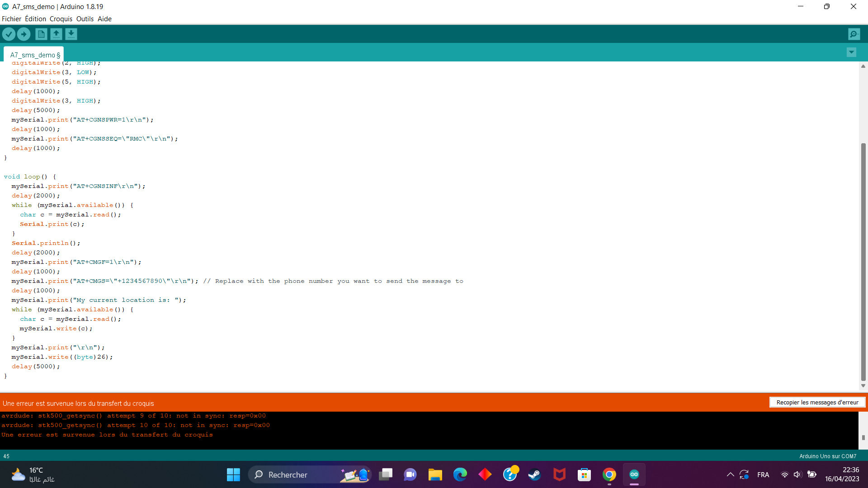
Task: Create a new sketch with New icon
Action: coord(41,34)
